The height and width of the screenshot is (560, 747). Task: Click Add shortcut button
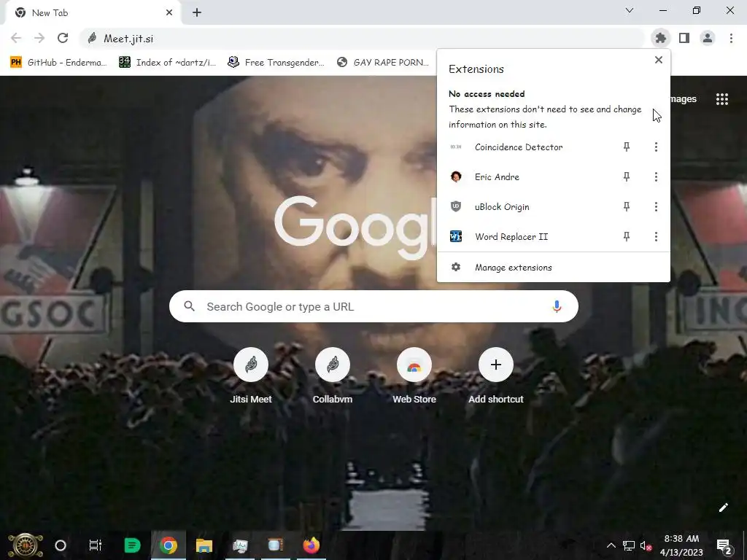coord(496,376)
